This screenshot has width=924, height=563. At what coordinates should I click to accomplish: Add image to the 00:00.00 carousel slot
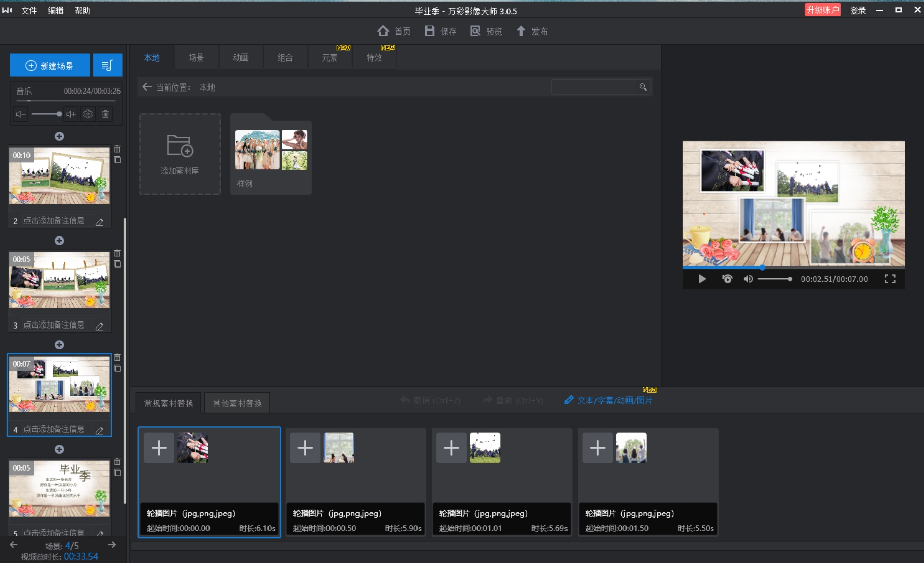tap(159, 448)
